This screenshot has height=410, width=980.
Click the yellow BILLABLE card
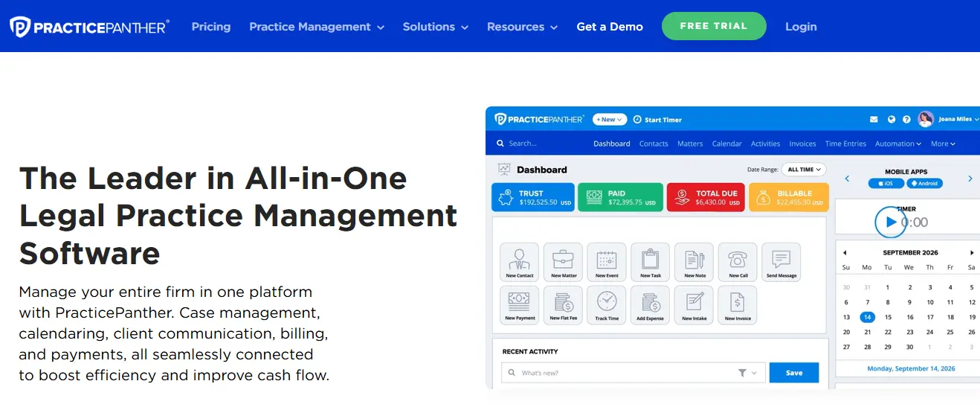click(788, 197)
